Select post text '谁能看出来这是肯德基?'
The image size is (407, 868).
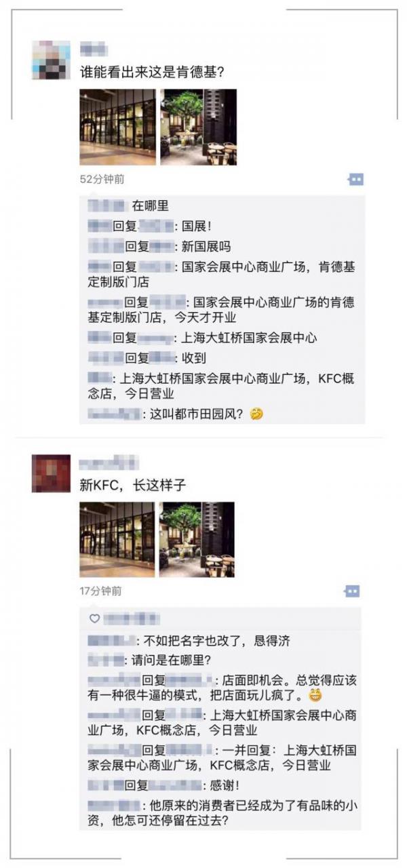(x=152, y=72)
